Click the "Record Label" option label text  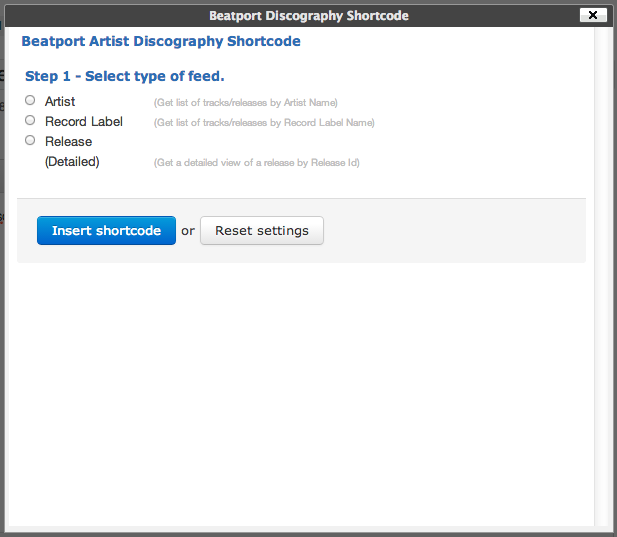[84, 122]
